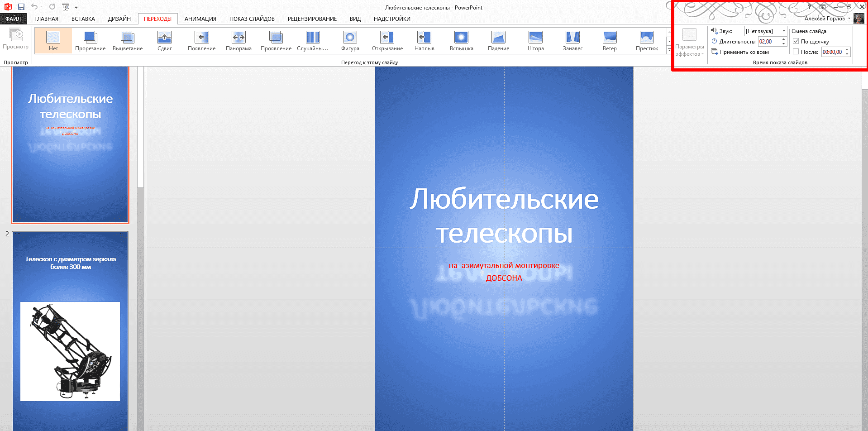Choose the Штора transition
Viewport: 868px width, 431px height.
tap(535, 41)
